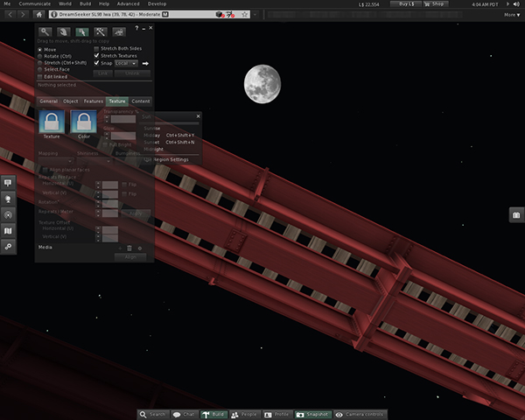
Task: Uncheck the Snap checkbox
Action: point(96,63)
